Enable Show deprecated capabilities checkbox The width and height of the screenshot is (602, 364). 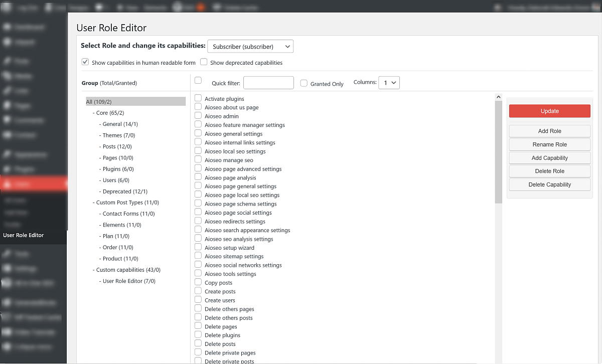(x=204, y=63)
